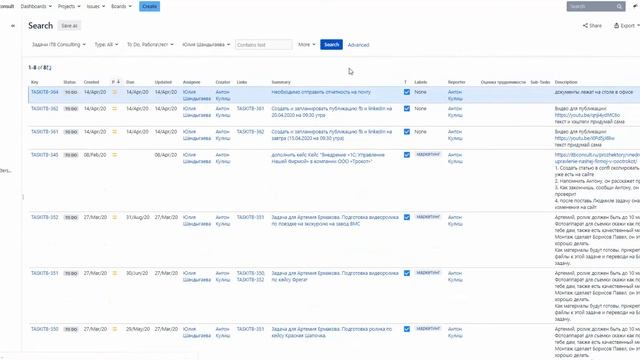Sort by the Created column header
Screen dimensions: 640x360
(x=91, y=82)
